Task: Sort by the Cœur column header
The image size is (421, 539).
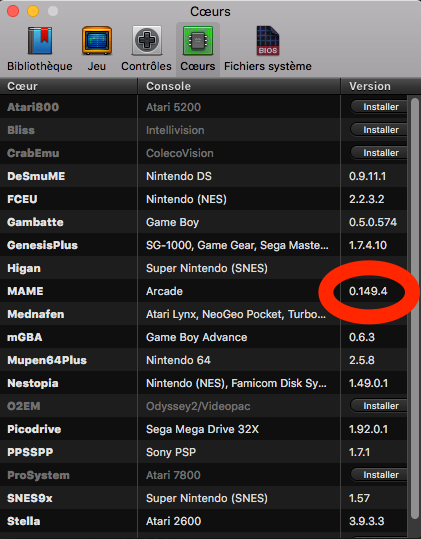Action: click(x=68, y=86)
